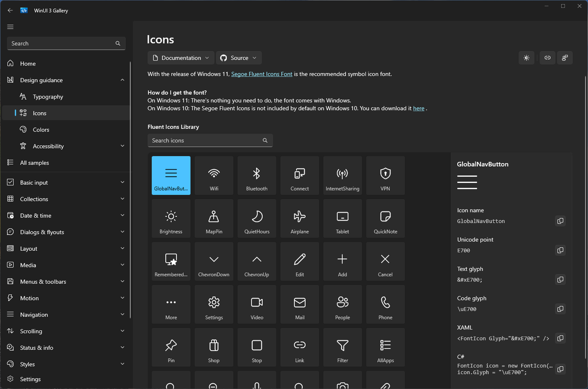This screenshot has width=588, height=389.
Task: Select the Edit pencil icon tile
Action: 300,261
